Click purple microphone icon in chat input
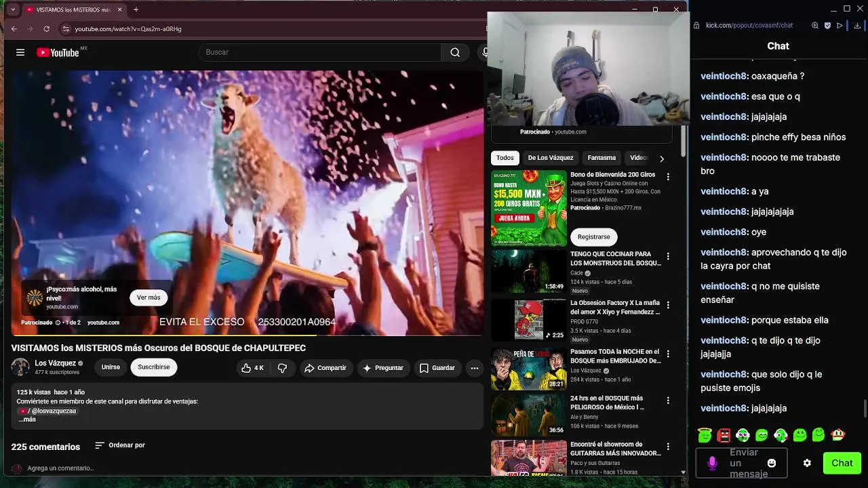 [712, 463]
